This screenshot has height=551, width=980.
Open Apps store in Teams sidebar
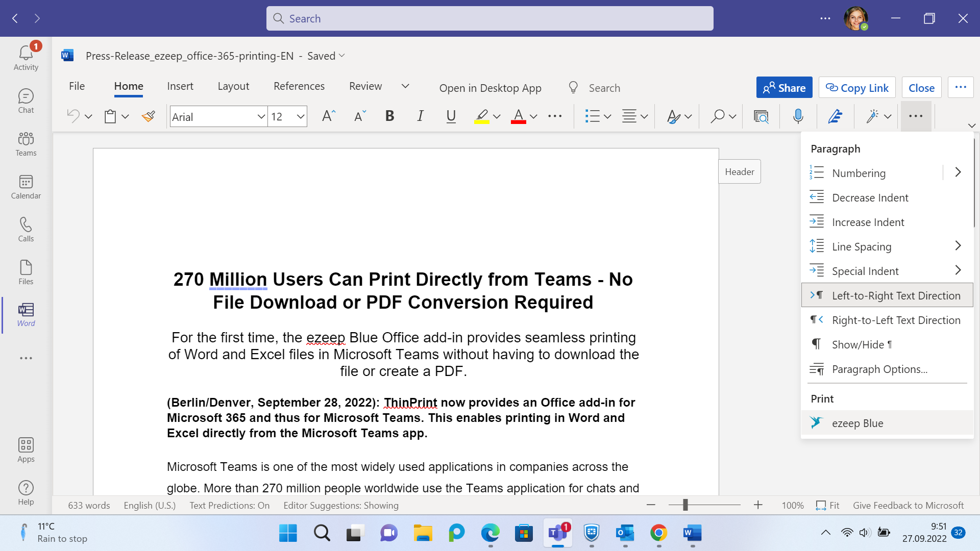click(x=26, y=450)
